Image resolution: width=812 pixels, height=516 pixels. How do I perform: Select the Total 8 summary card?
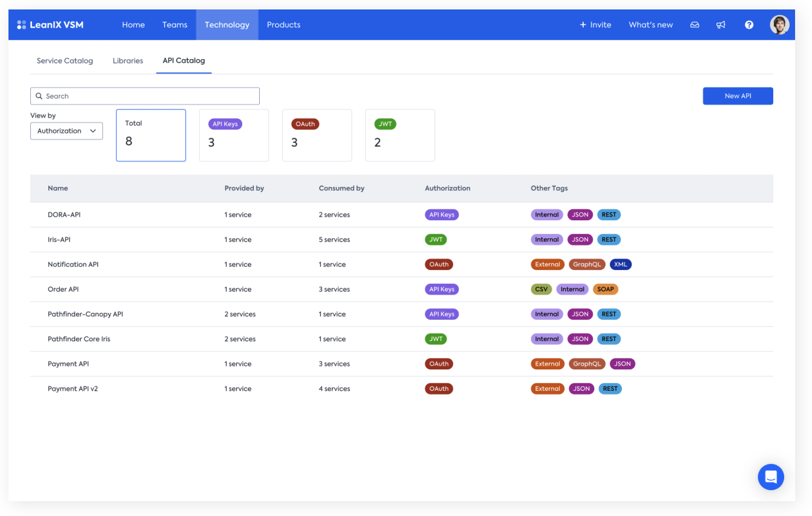point(151,135)
